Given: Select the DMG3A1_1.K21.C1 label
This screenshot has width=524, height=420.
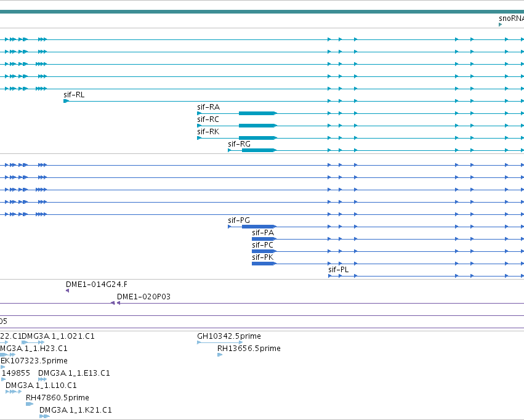Looking at the screenshot, I should (x=76, y=410).
